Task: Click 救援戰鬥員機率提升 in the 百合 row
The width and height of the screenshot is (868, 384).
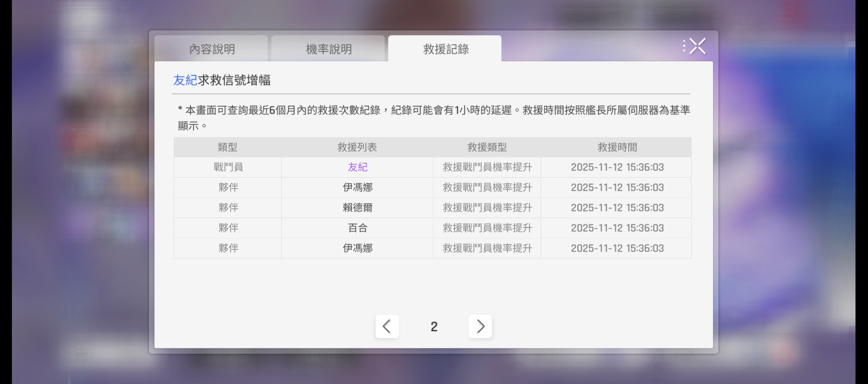Action: click(x=487, y=228)
